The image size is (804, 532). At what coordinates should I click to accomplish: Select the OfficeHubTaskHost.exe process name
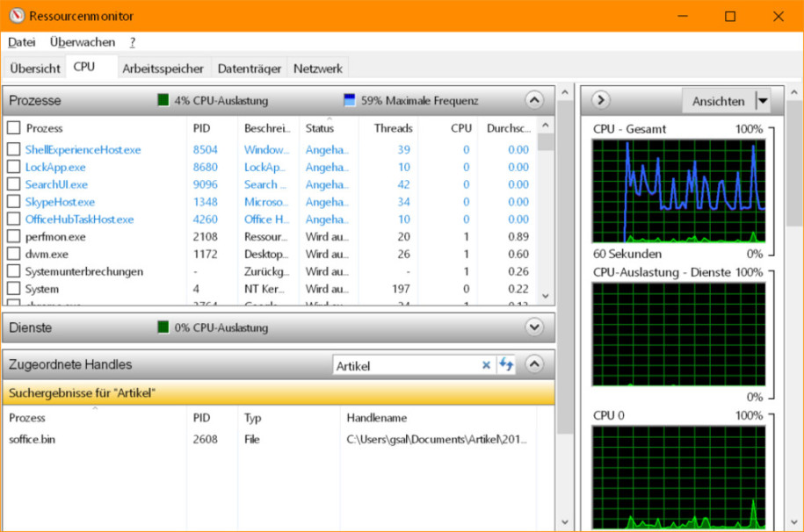[79, 219]
